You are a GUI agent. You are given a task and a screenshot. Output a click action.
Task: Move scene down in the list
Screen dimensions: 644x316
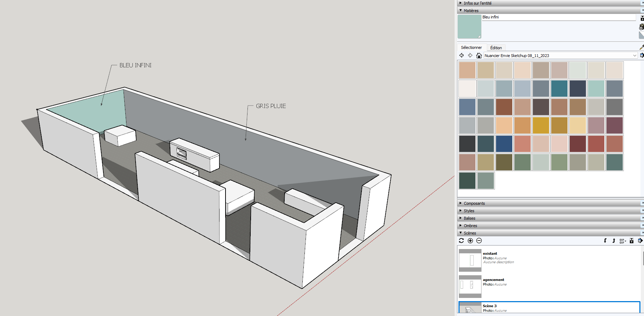[605, 241]
